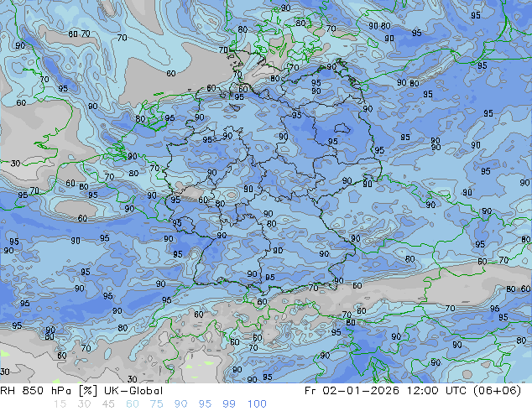Image resolution: width=532 pixels, height=411 pixels.
Task: Click the date 'Fr 02-01-2026'
Action: (x=352, y=391)
